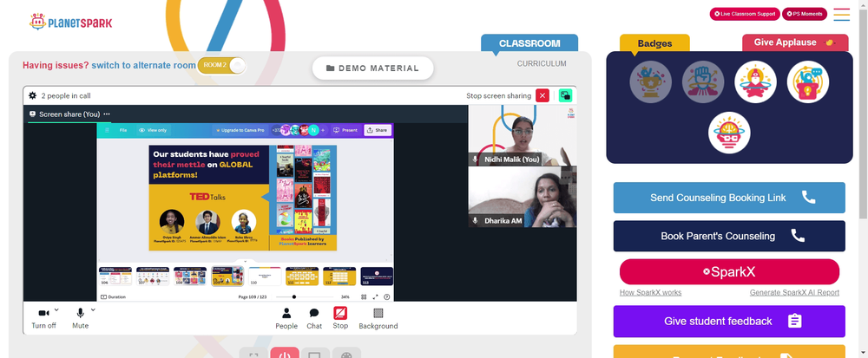Click the Canva Present button
868x358 pixels.
345,130
